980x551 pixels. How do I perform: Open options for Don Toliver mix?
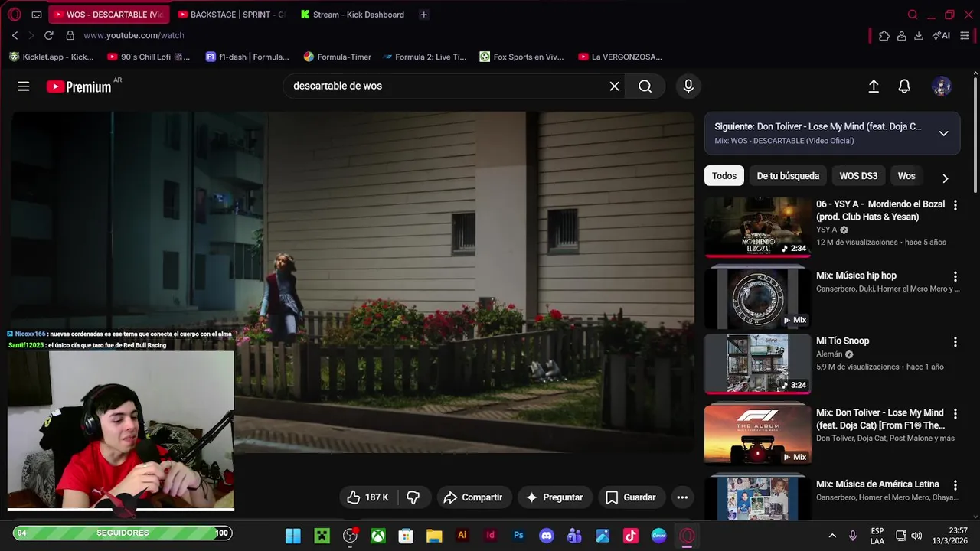[x=955, y=414]
